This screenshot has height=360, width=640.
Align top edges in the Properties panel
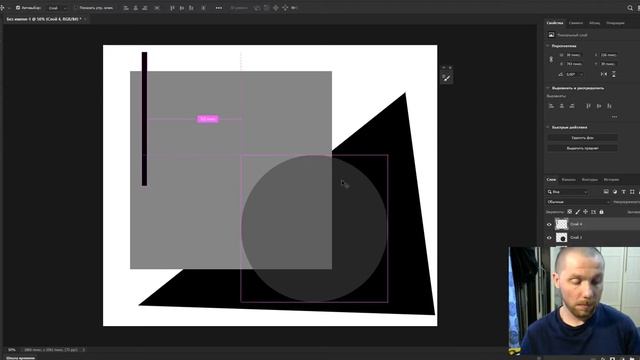(589, 106)
